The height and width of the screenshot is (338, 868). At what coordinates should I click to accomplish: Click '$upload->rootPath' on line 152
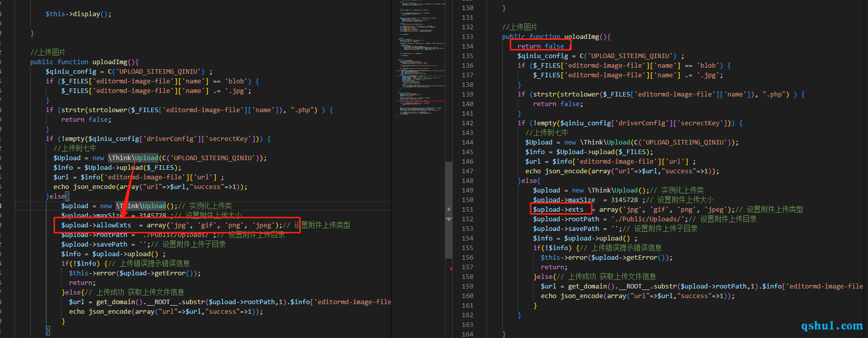tap(566, 219)
